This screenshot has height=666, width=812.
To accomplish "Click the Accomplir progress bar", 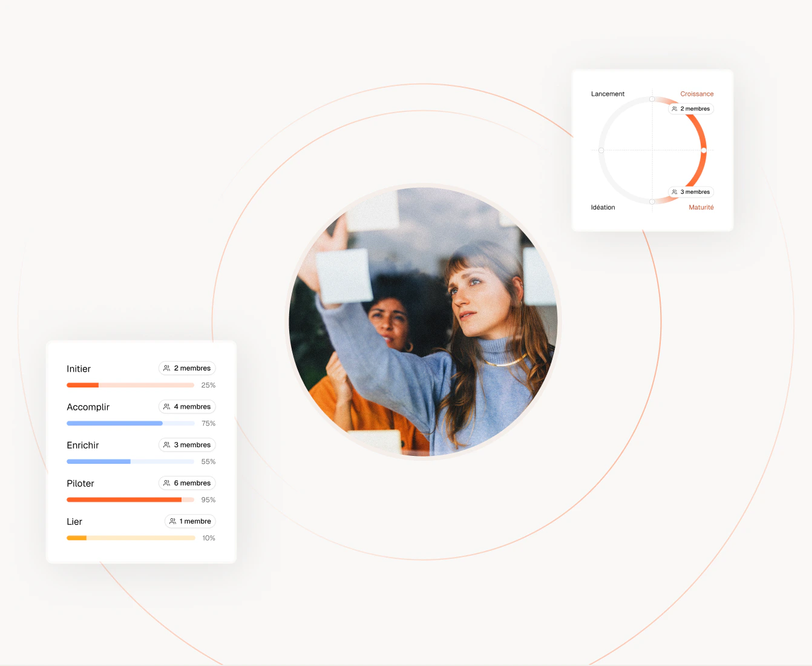I will [x=130, y=423].
